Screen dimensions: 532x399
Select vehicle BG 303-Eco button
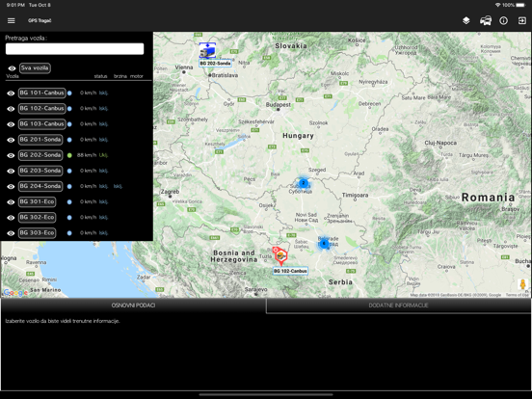(x=37, y=233)
